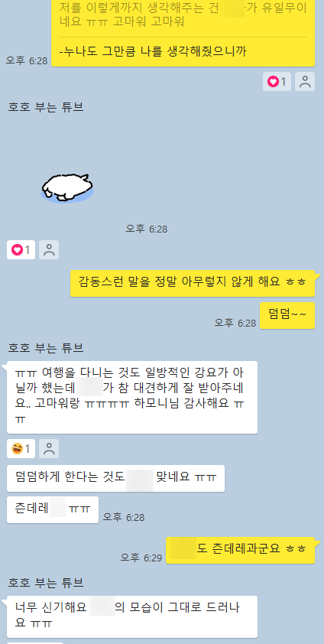Image resolution: width=324 pixels, height=644 pixels.
Task: Click the heart reaction under the yellow reply bubble
Action: click(x=277, y=82)
